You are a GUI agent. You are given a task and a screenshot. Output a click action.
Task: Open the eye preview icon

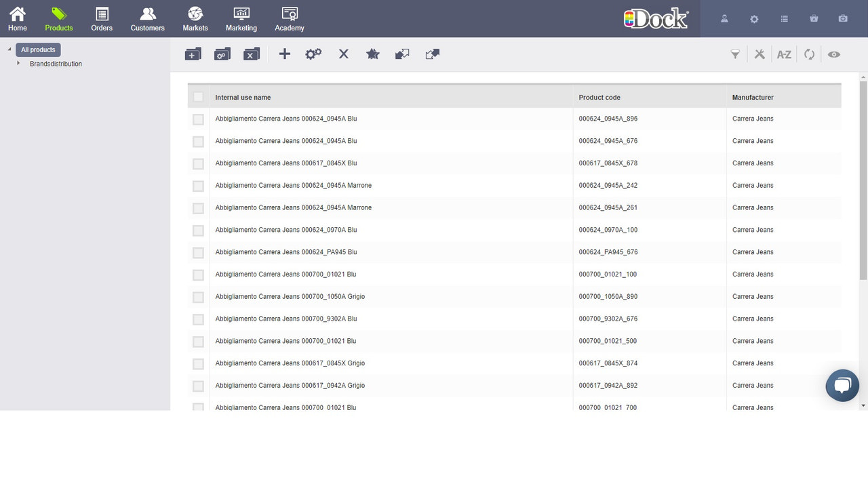click(x=834, y=54)
